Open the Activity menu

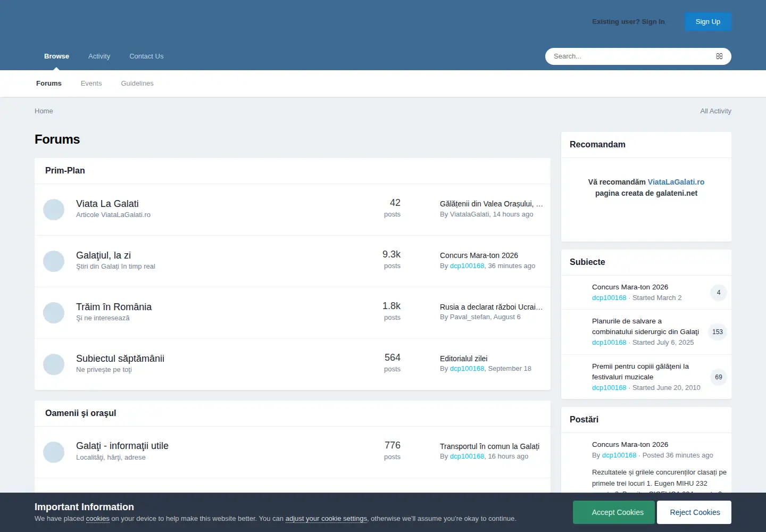click(x=99, y=56)
